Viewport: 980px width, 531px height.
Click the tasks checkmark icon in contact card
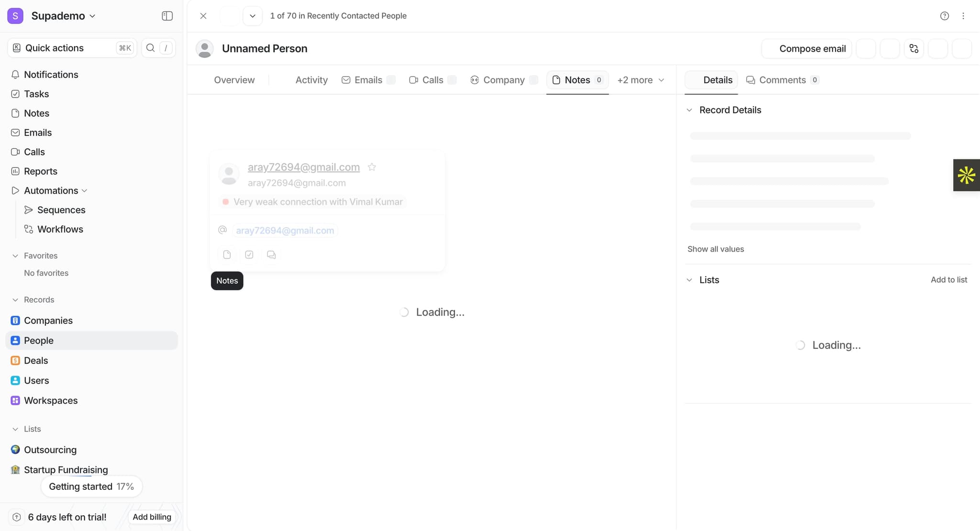249,254
